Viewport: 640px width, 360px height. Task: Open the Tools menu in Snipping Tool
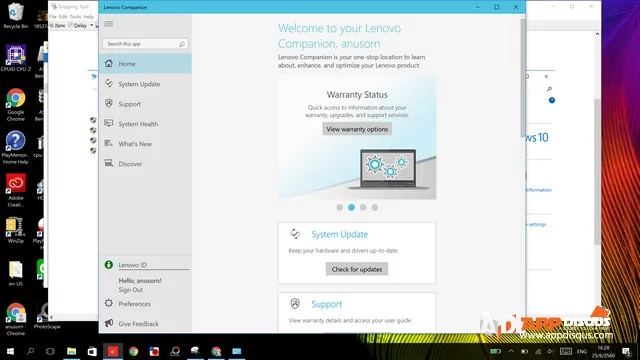75,17
